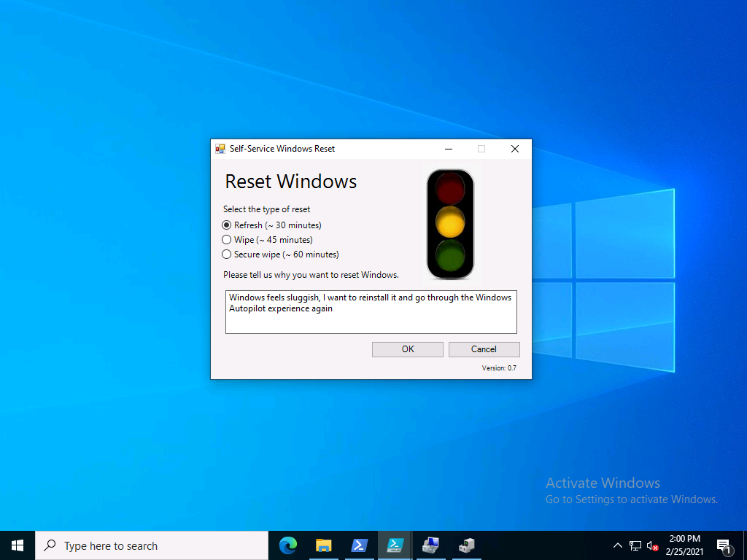Close the Self-Service Windows Reset window
Image resolution: width=747 pixels, height=560 pixels.
(x=515, y=149)
